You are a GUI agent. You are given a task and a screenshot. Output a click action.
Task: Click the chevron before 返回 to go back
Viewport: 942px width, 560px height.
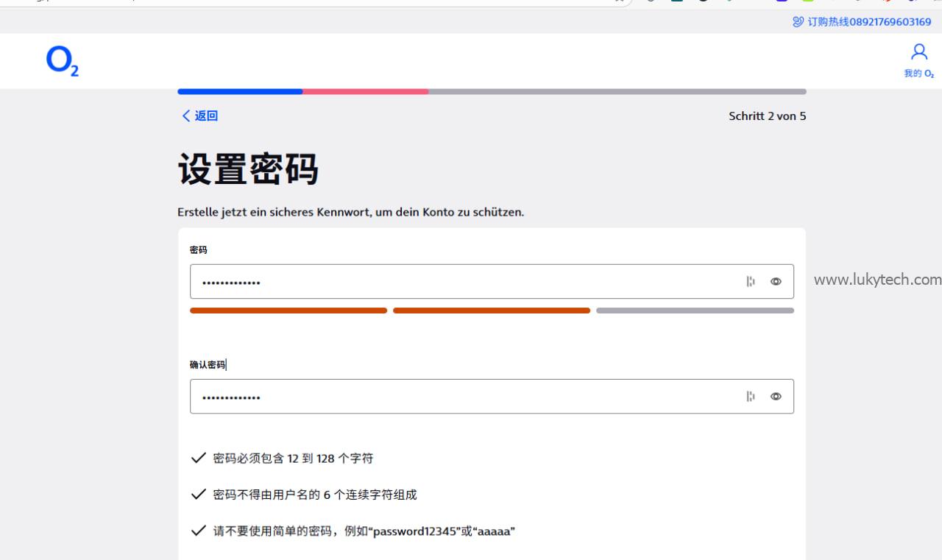click(x=186, y=116)
